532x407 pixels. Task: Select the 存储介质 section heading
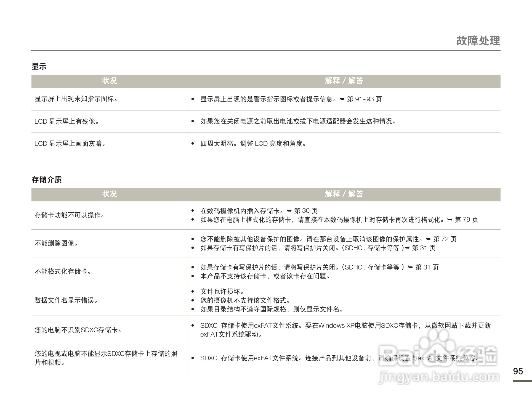(46, 179)
